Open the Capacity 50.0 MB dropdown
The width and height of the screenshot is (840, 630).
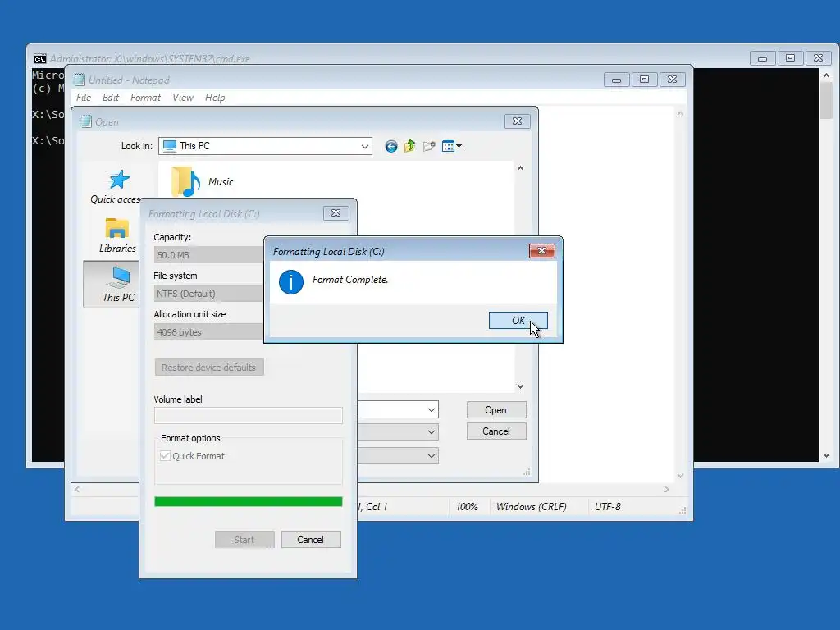[209, 255]
